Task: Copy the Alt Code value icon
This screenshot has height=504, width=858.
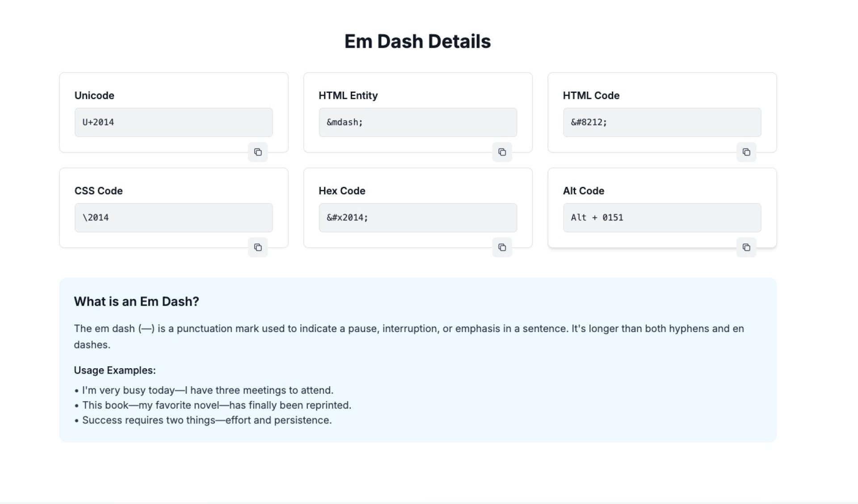Action: (746, 247)
